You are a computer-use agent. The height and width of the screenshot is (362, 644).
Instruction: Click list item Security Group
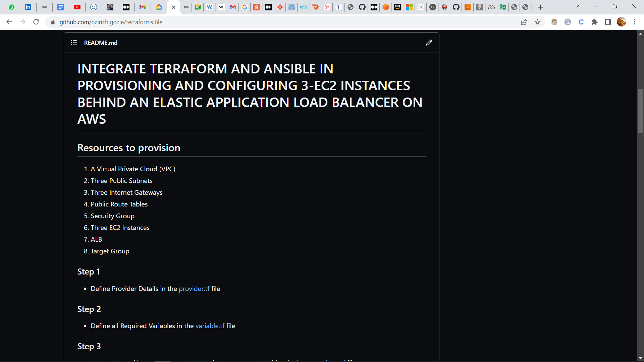click(112, 216)
